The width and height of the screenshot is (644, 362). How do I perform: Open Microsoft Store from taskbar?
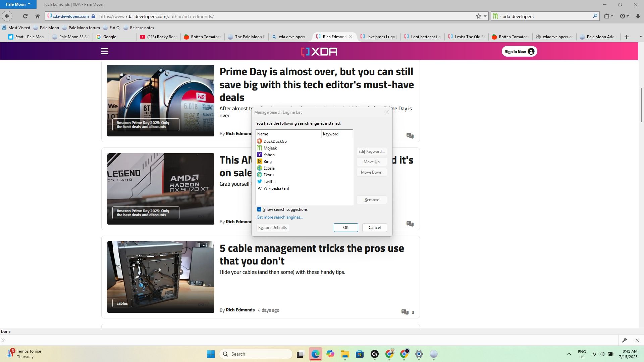tap(360, 354)
